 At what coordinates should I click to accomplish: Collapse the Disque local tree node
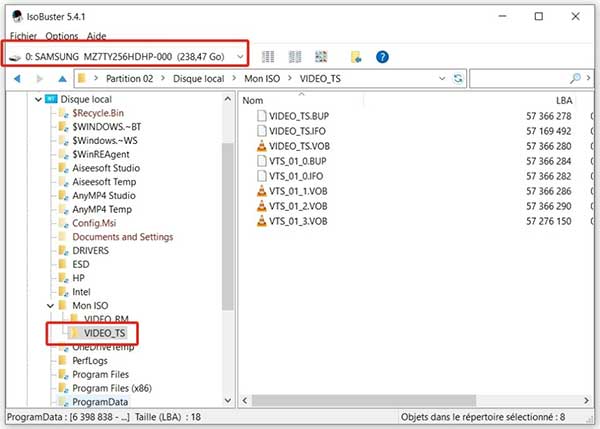[39, 100]
